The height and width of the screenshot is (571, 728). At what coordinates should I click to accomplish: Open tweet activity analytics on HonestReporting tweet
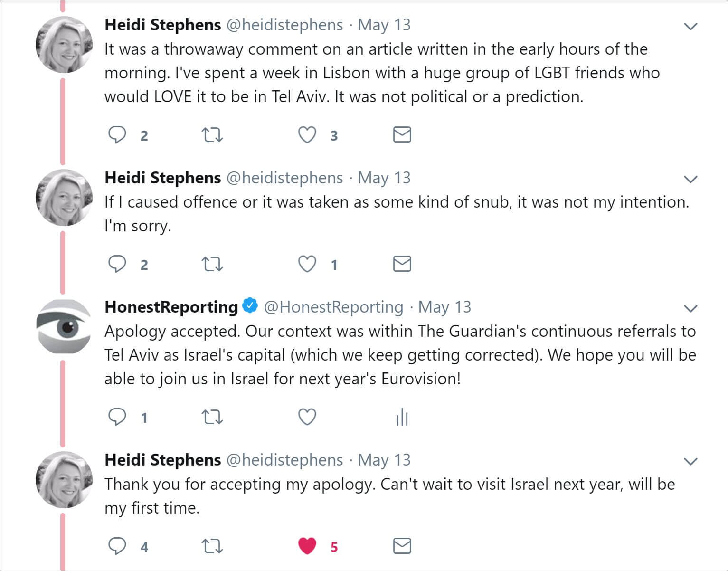point(402,417)
